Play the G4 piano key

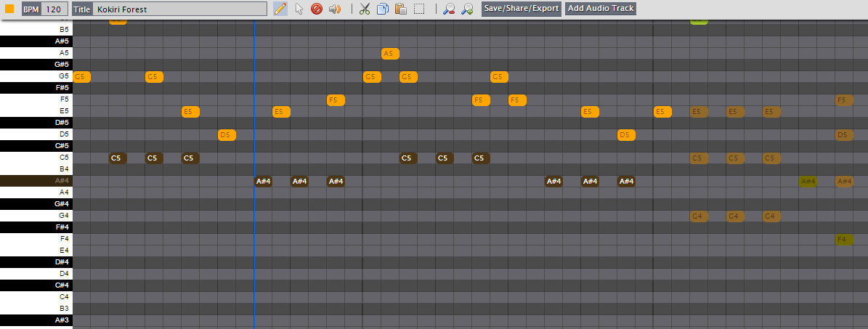36,216
